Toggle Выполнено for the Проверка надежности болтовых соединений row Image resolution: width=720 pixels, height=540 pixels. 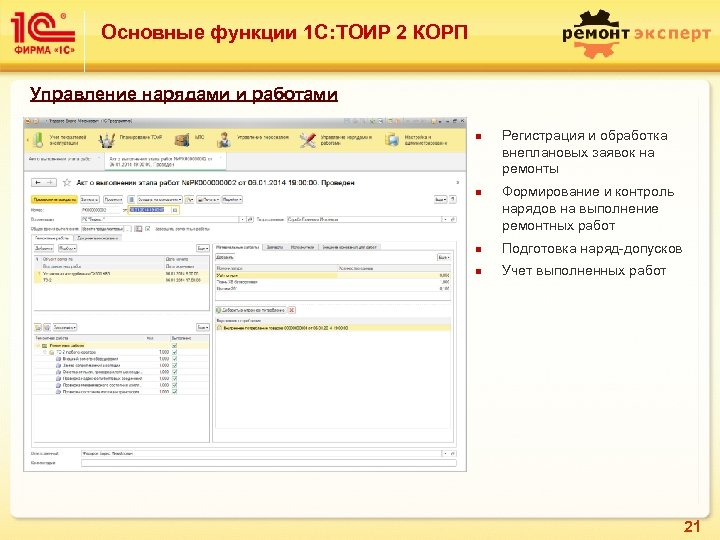pyautogui.click(x=174, y=378)
